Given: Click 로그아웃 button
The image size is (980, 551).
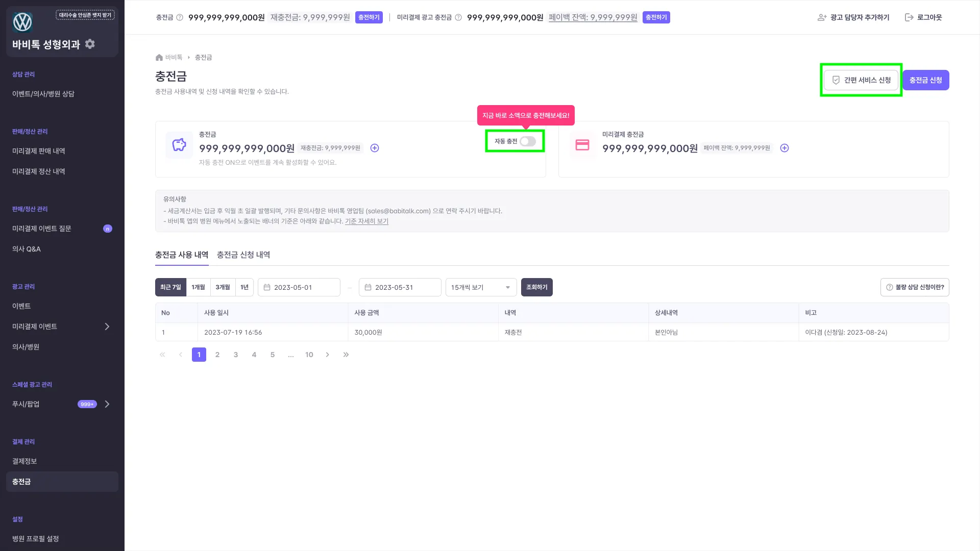Looking at the screenshot, I should tap(923, 17).
